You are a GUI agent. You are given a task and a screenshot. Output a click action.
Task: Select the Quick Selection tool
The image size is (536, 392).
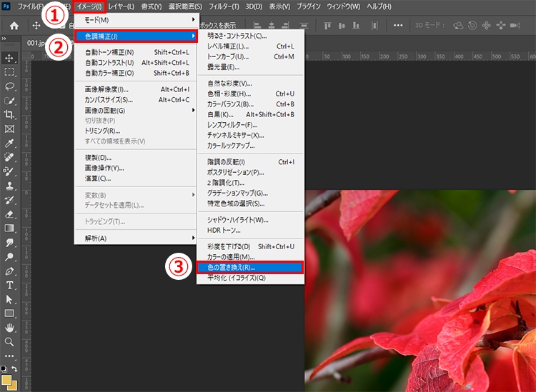pos(9,101)
